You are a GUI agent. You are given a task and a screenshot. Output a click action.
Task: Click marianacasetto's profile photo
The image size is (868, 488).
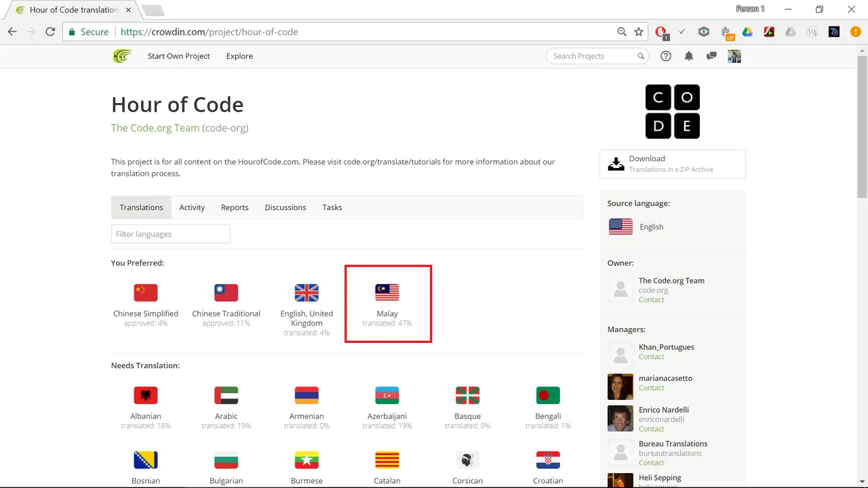[x=620, y=387]
